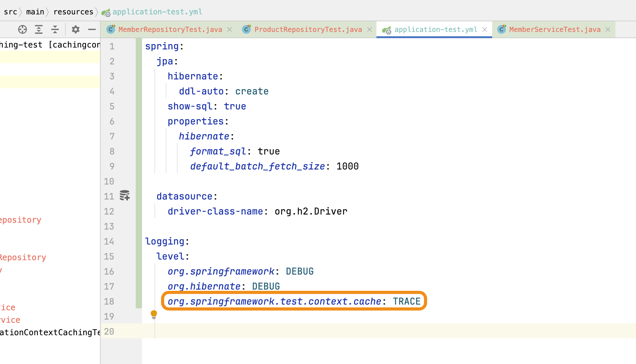
Task: Click the properties key on line 6
Action: pos(195,121)
